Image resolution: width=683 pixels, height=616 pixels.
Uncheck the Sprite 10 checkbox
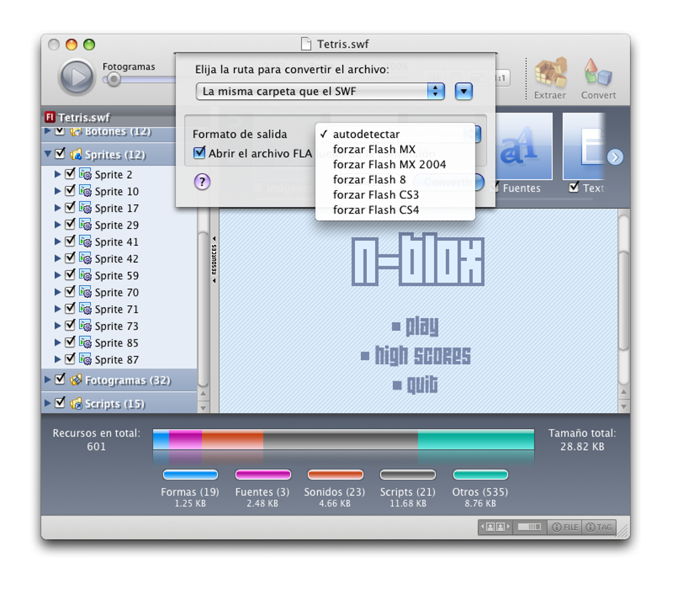pyautogui.click(x=70, y=191)
